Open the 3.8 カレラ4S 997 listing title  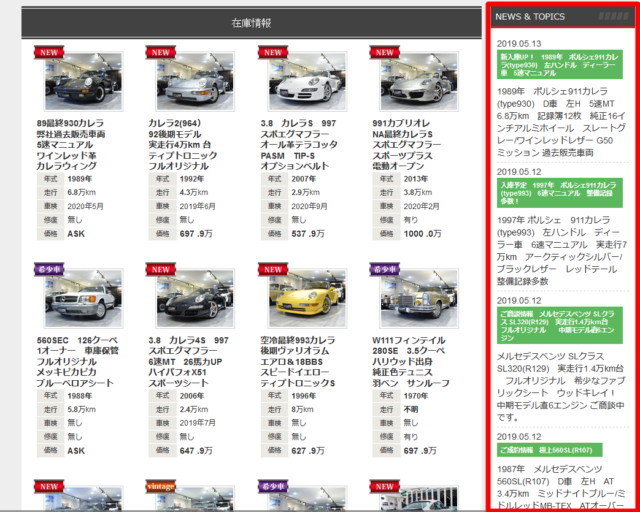(189, 361)
